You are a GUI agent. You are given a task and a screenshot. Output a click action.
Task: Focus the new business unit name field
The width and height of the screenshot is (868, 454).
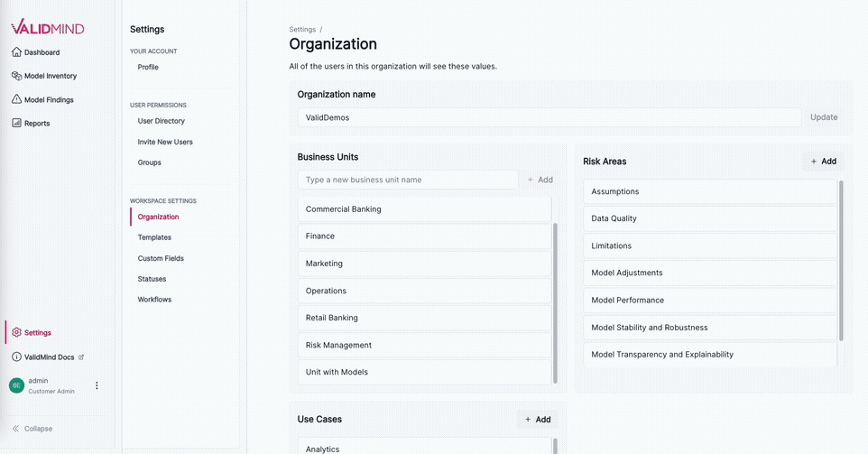click(x=408, y=180)
